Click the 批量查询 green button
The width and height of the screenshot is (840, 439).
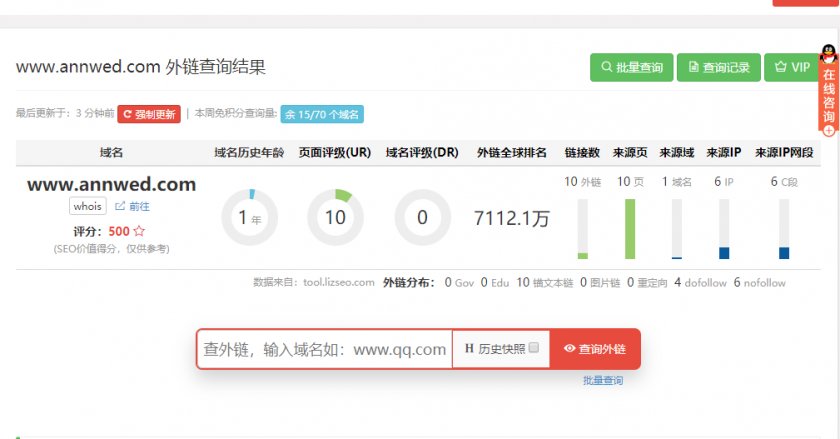pyautogui.click(x=631, y=67)
